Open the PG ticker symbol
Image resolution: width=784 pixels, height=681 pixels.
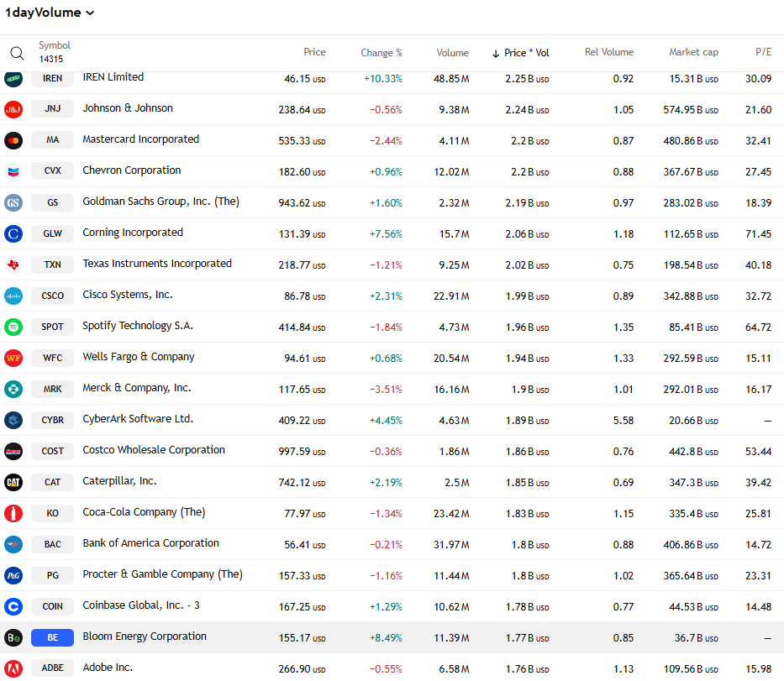click(x=52, y=575)
